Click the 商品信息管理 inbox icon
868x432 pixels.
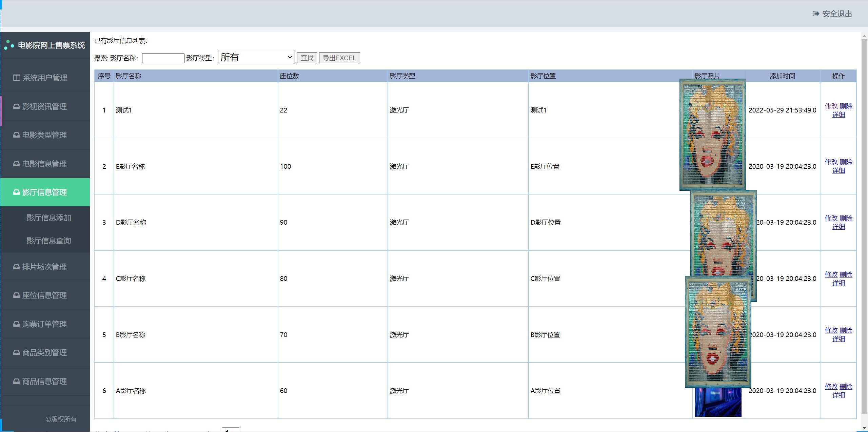pos(16,382)
